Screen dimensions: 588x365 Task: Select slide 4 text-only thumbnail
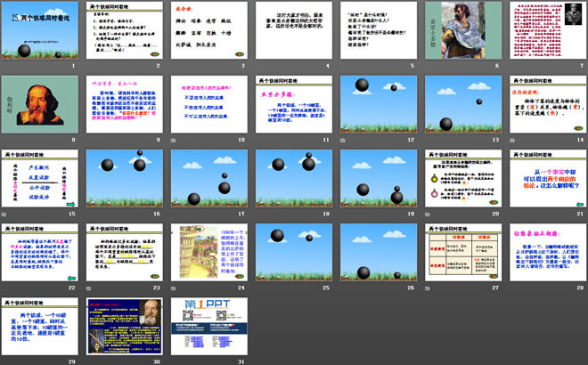[294, 30]
